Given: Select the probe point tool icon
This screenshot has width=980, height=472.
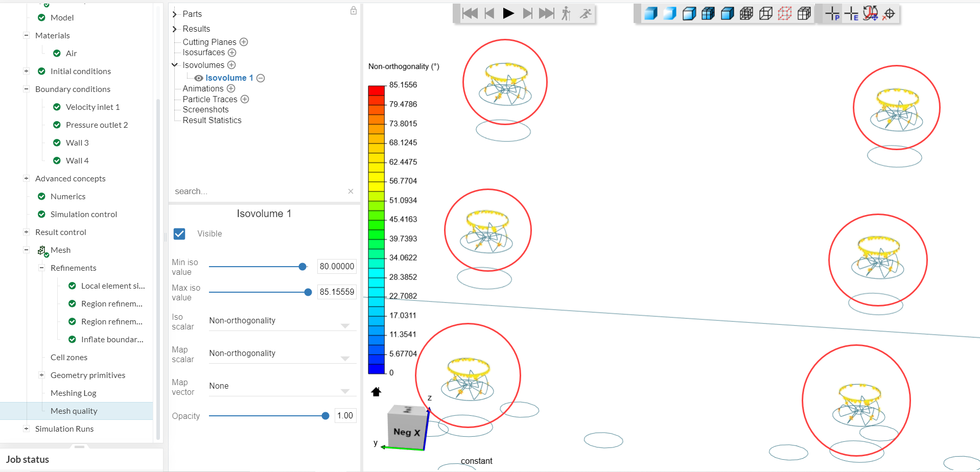Looking at the screenshot, I should coord(833,14).
